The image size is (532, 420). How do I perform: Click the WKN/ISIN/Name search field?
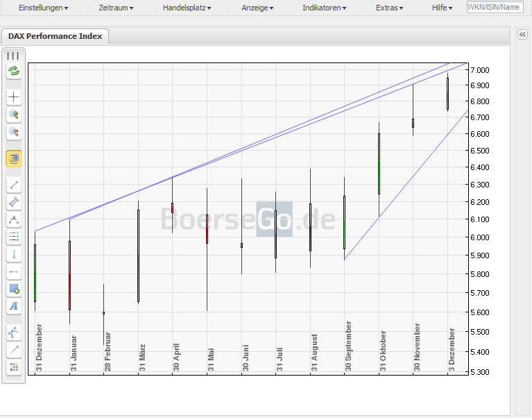tap(495, 7)
